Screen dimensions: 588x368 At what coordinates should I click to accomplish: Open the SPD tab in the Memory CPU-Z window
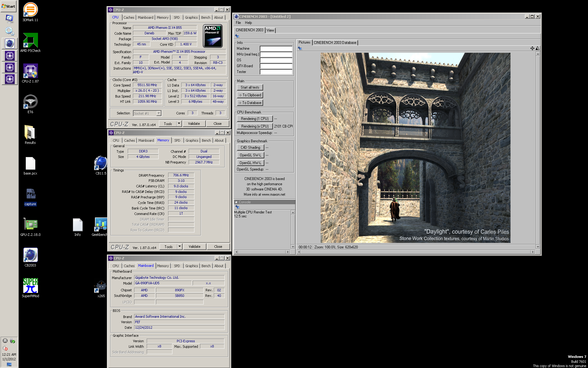coord(177,140)
